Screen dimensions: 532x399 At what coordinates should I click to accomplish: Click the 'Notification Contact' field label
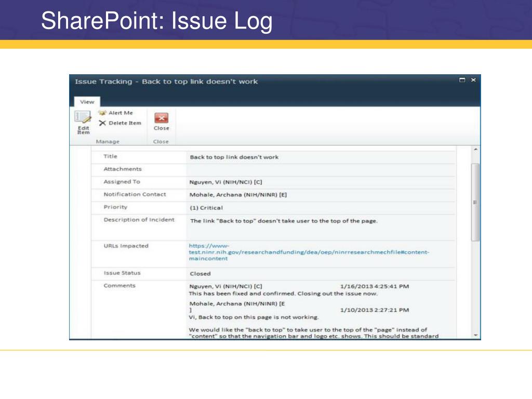135,194
